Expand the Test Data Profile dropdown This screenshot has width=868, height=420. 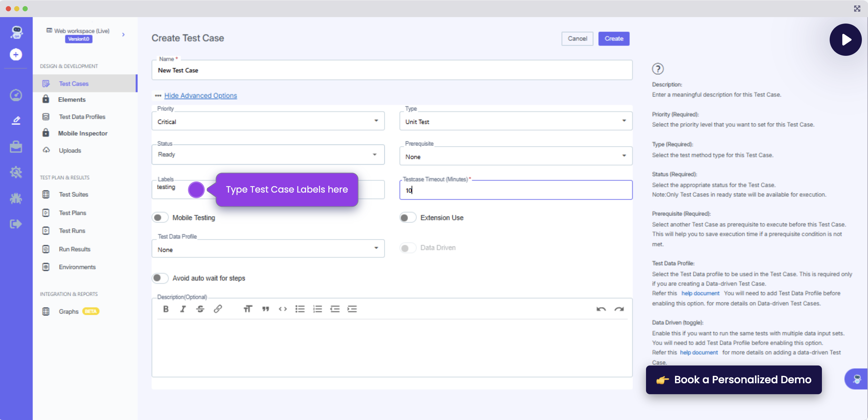pos(268,249)
